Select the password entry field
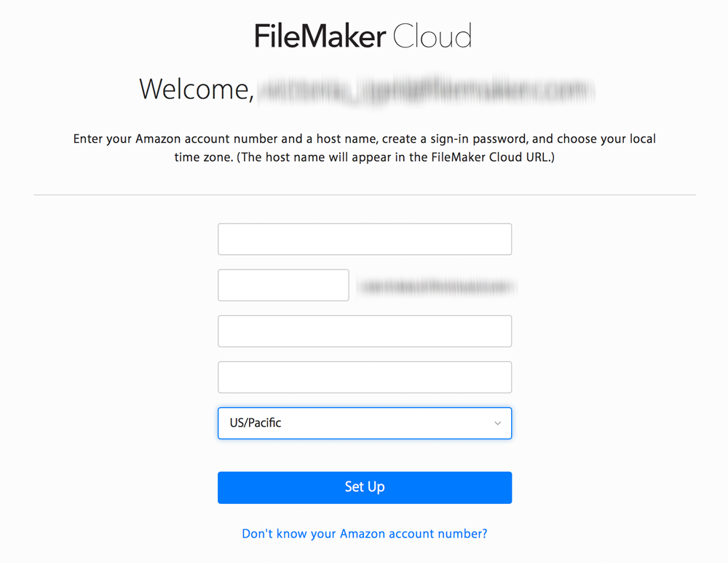 364,331
